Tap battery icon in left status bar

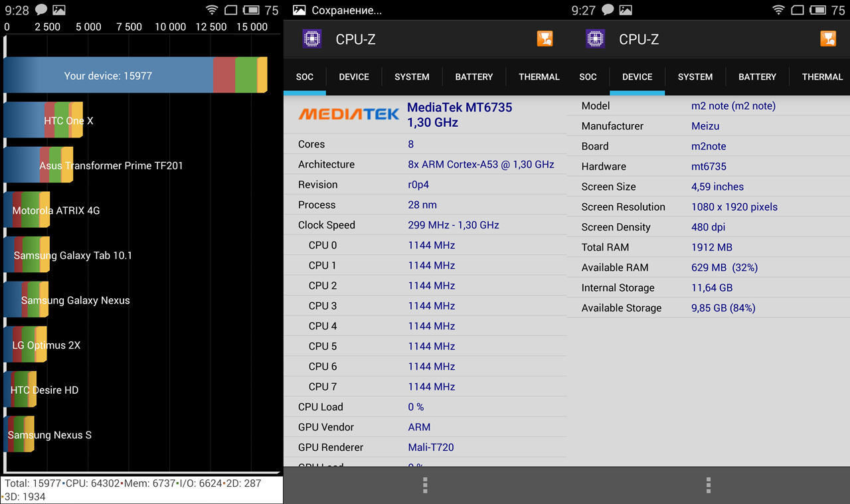[251, 10]
